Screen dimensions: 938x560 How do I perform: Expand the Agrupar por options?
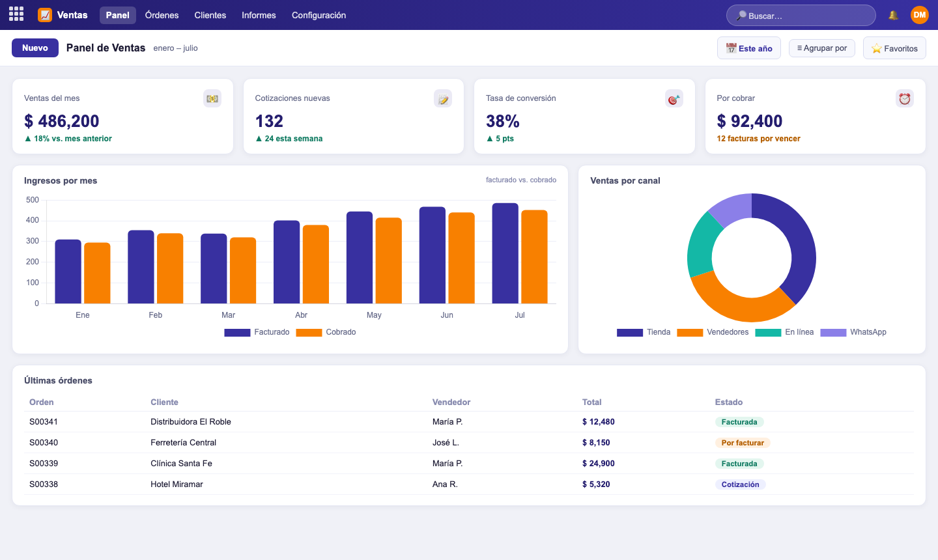coord(822,48)
